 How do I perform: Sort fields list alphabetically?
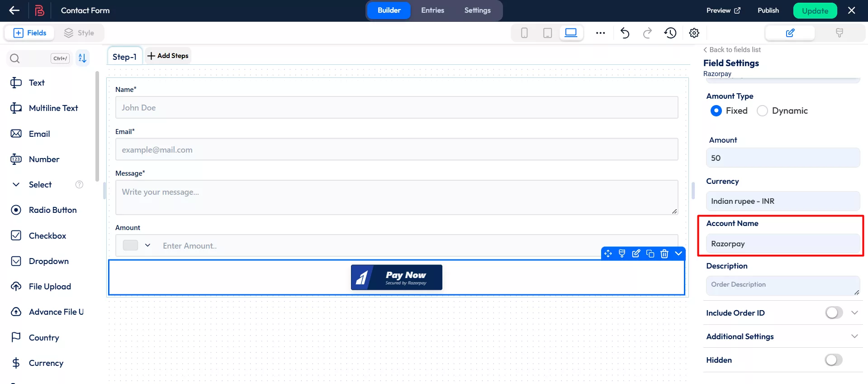click(x=82, y=58)
